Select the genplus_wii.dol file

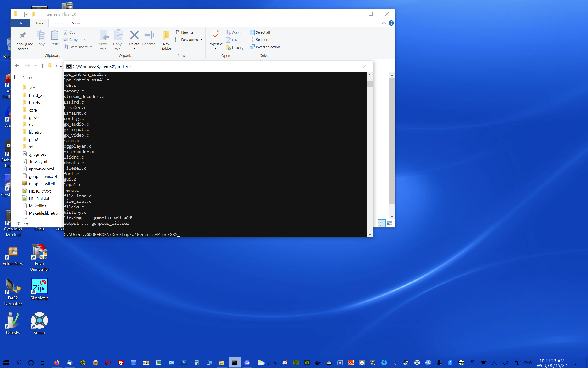coord(43,176)
